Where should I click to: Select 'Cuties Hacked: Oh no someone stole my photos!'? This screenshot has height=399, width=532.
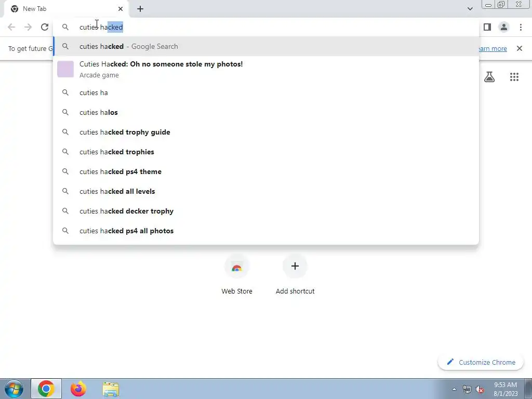coord(266,69)
